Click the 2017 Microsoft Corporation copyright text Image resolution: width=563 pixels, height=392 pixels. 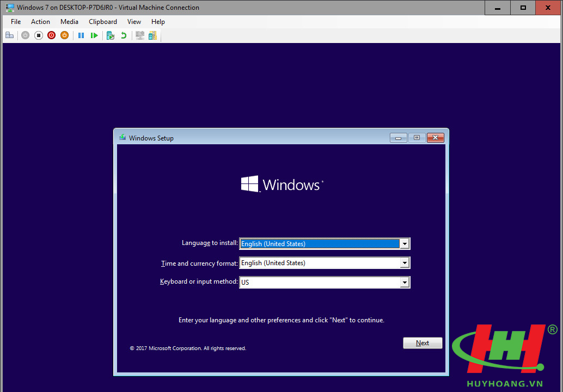tap(188, 348)
